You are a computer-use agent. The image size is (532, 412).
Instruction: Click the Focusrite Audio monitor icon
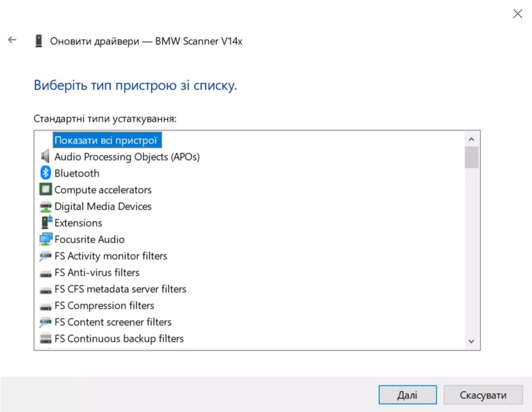pos(45,239)
